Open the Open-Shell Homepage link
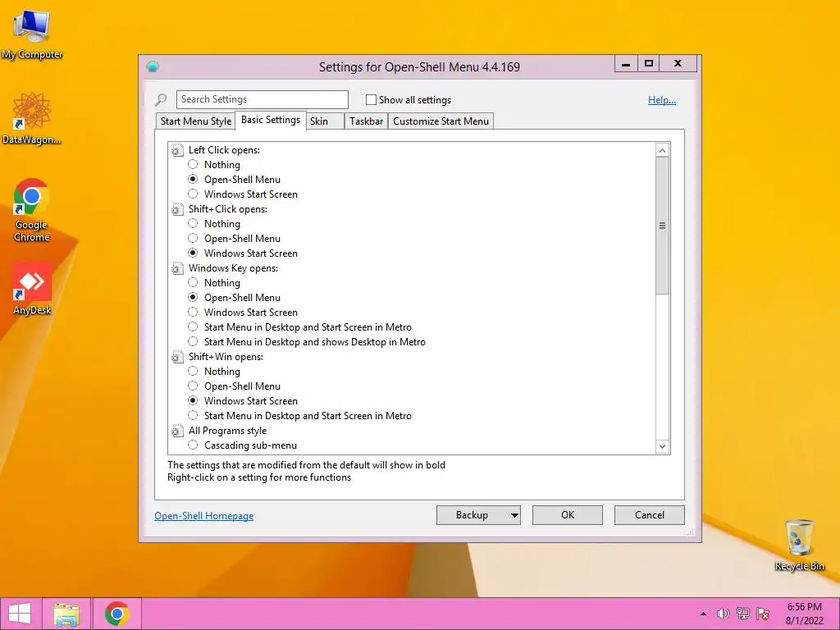Screen dimensions: 840x630 (204, 515)
